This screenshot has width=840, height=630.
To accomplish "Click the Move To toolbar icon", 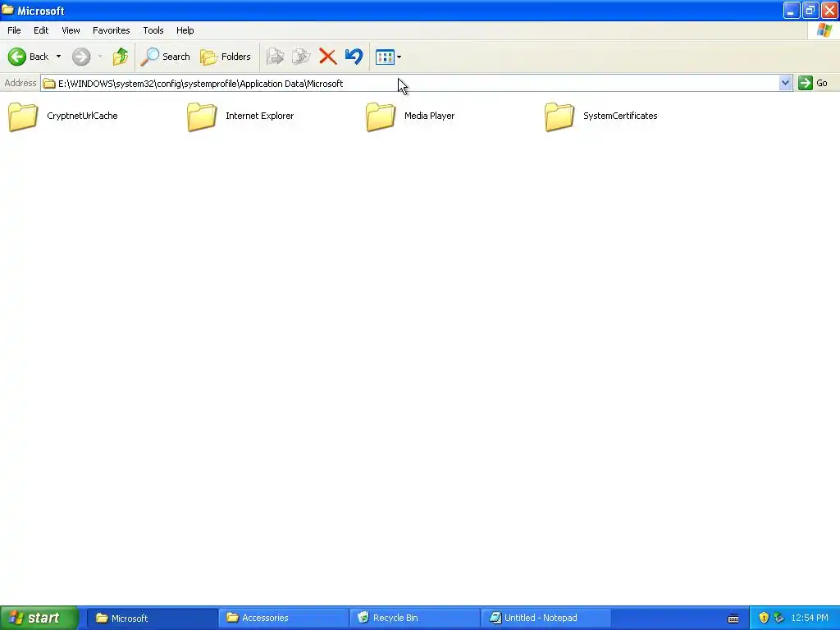I will point(276,57).
